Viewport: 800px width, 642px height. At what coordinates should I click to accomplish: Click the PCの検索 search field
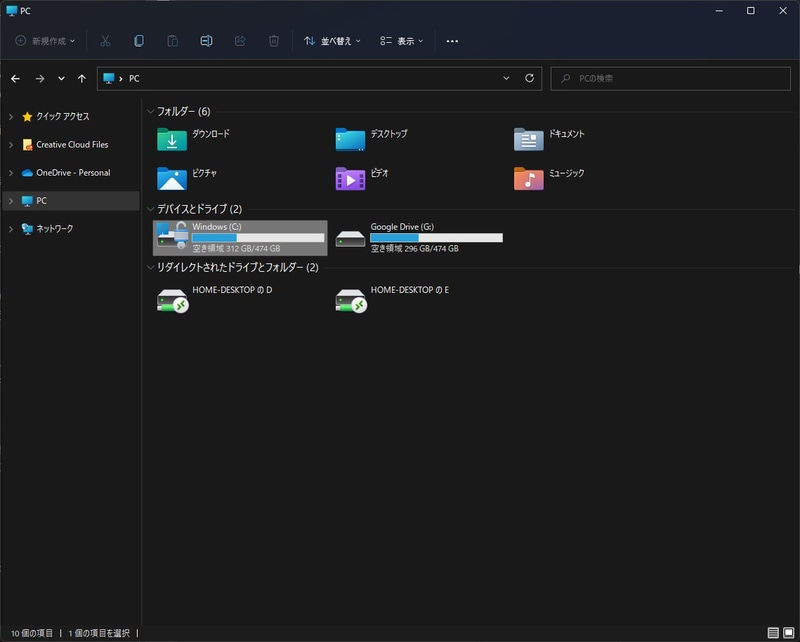tap(670, 79)
